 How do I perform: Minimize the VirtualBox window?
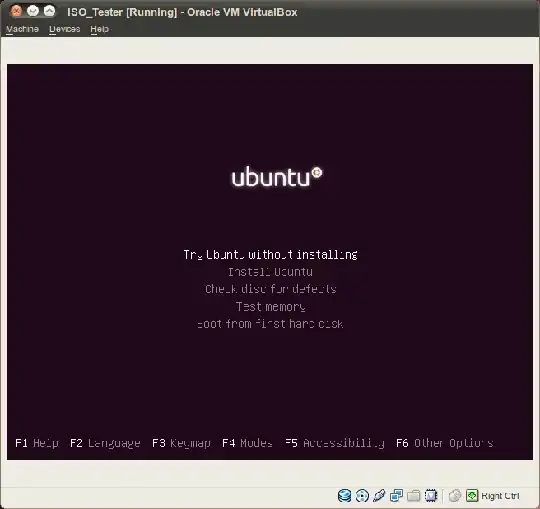tap(33, 11)
